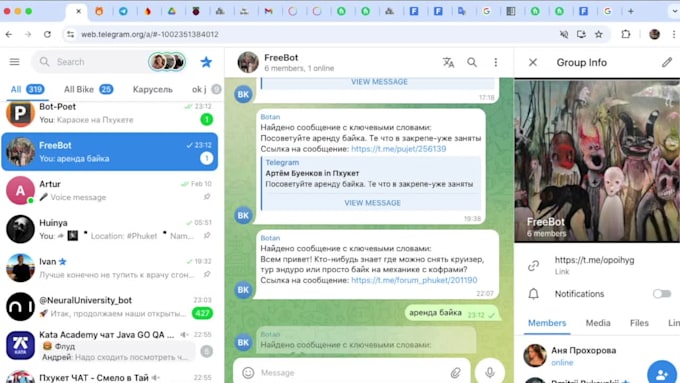Click the Botan sender name in 22:07 message
This screenshot has height=383, width=680.
(x=270, y=238)
